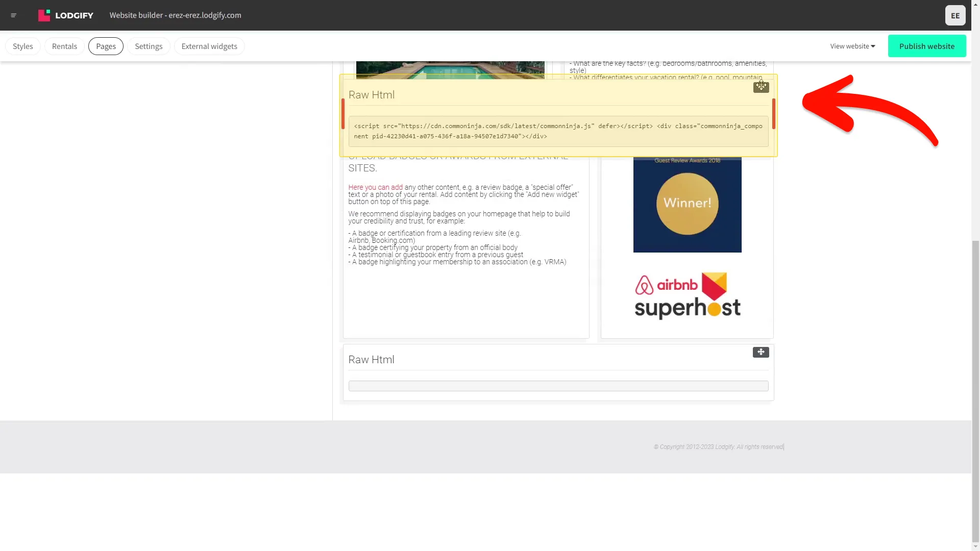The height and width of the screenshot is (551, 980).
Task: Click the pool photo thumbnail
Action: pyautogui.click(x=450, y=70)
